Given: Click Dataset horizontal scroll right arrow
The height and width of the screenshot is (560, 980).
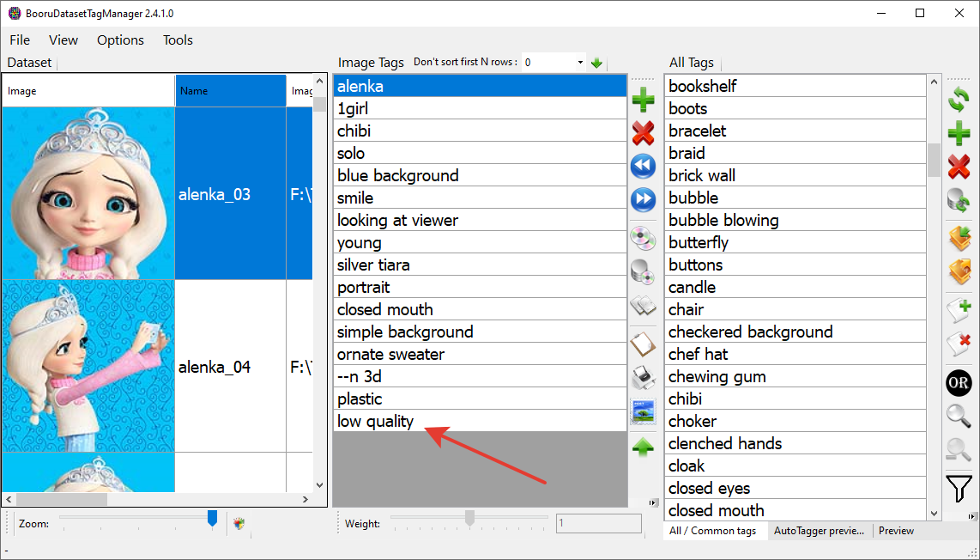Looking at the screenshot, I should tap(305, 499).
